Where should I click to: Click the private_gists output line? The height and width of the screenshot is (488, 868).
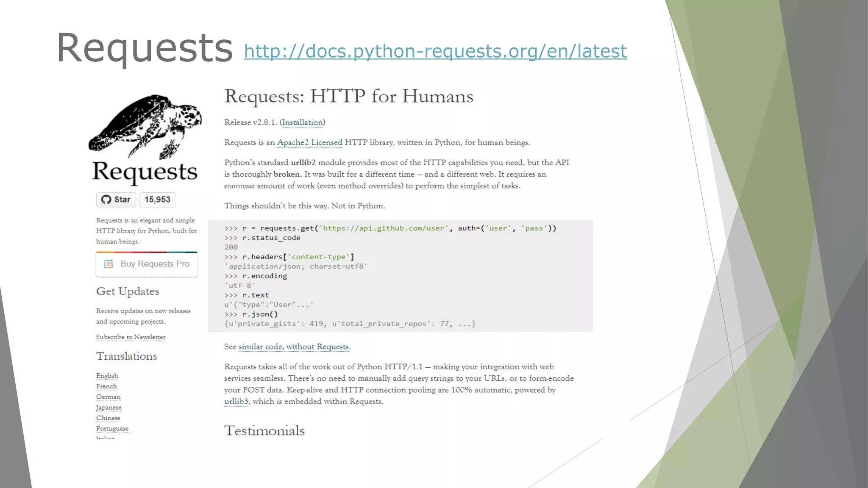(350, 324)
